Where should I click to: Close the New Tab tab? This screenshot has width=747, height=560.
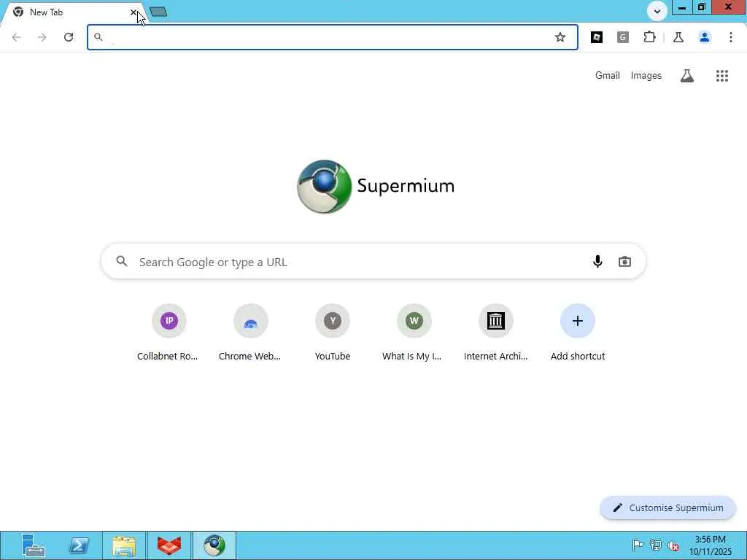click(x=133, y=12)
